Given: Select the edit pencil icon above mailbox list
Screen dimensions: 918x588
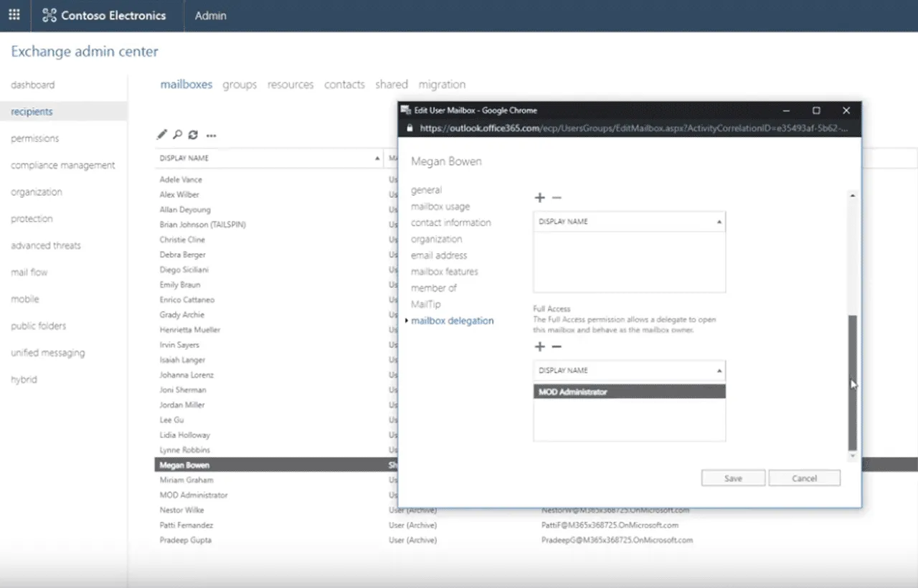Looking at the screenshot, I should [161, 135].
